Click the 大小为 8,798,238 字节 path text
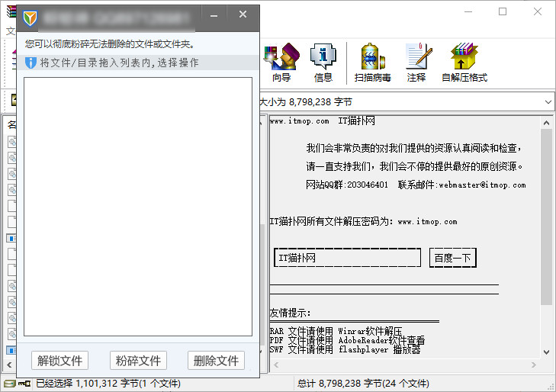The image size is (556, 392). (x=306, y=102)
